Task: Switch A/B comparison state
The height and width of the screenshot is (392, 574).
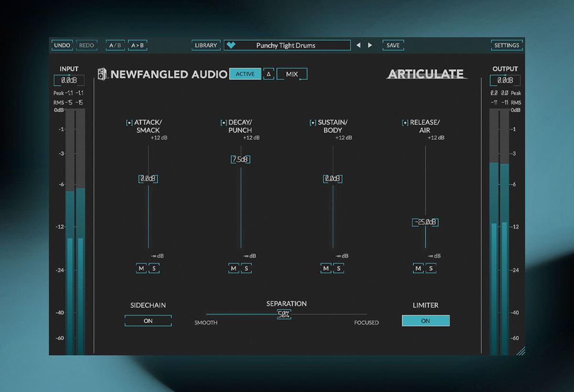Action: pyautogui.click(x=115, y=45)
